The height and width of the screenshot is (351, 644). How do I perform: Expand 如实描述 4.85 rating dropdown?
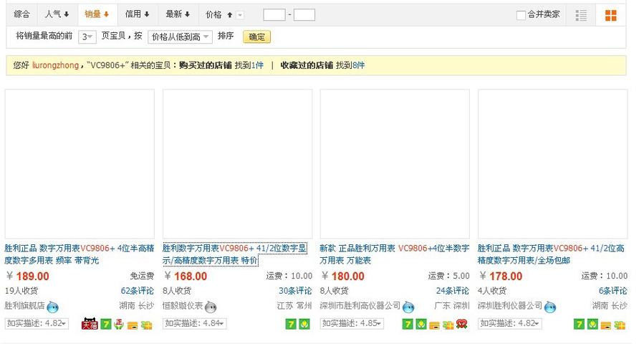click(x=352, y=324)
